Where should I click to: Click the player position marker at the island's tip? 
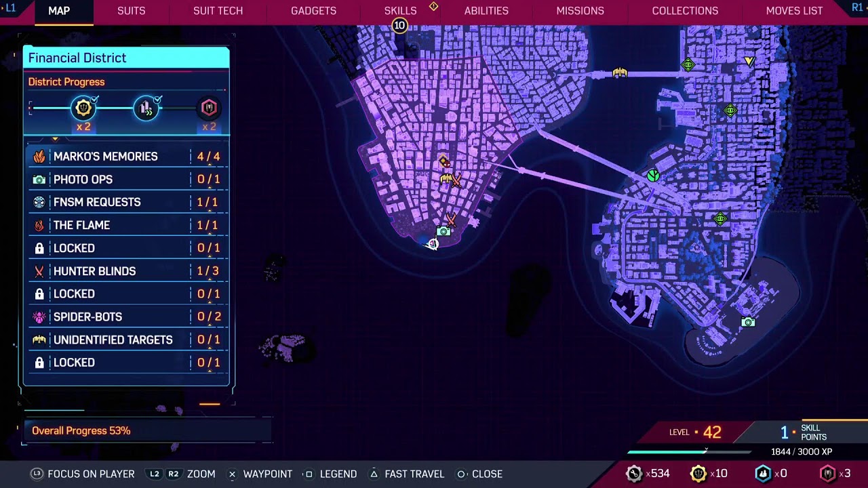click(x=432, y=244)
